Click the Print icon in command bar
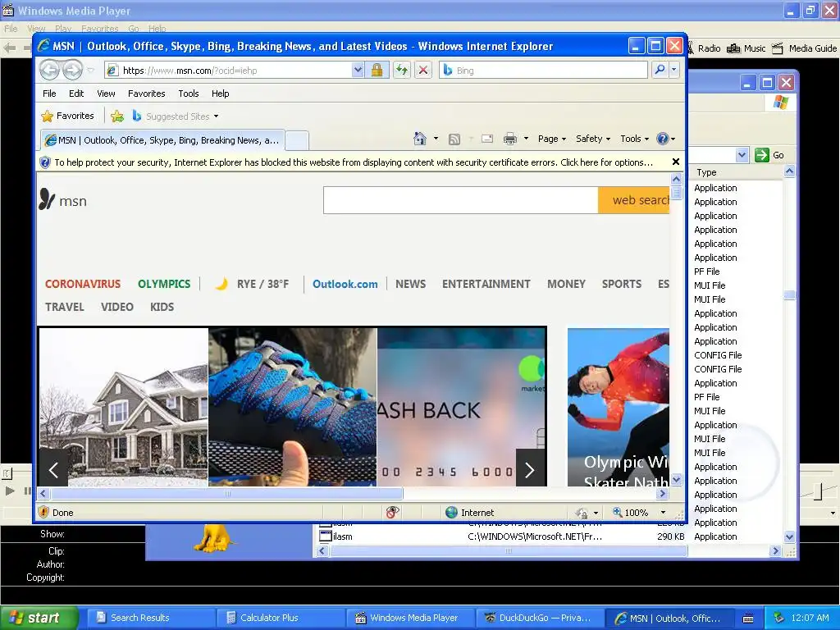The width and height of the screenshot is (840, 630). (x=510, y=139)
